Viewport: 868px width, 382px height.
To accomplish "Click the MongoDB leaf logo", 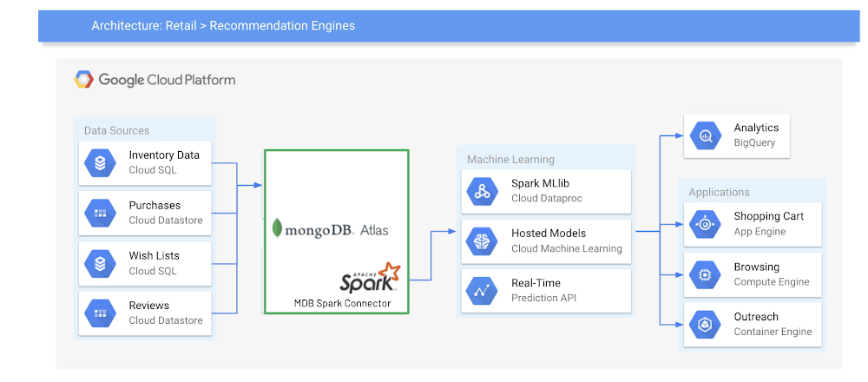I will click(x=278, y=229).
